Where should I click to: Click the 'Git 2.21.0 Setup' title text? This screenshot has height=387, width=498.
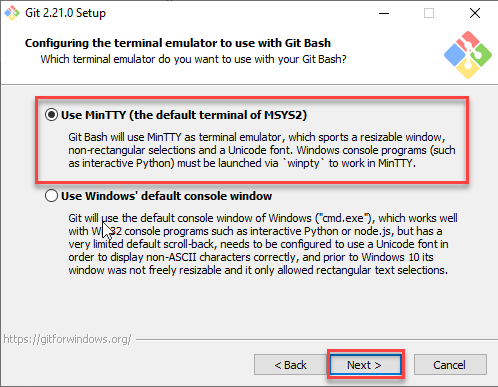coord(65,13)
